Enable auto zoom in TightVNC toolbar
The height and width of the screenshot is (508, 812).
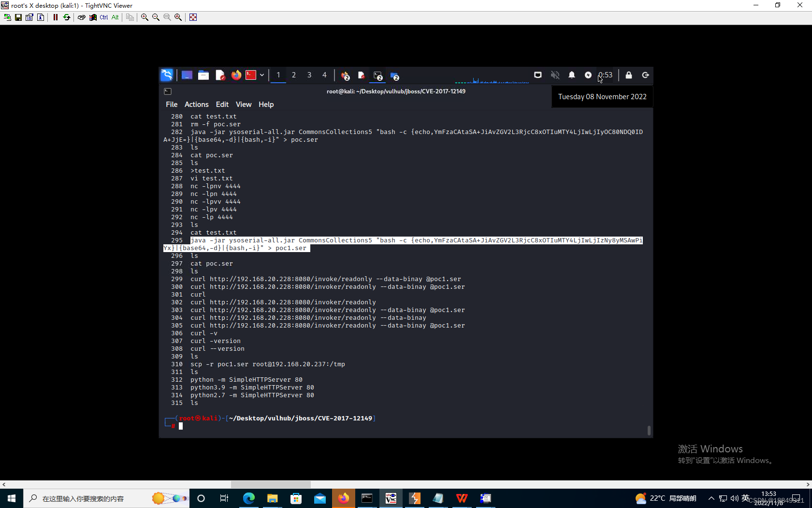(x=178, y=17)
